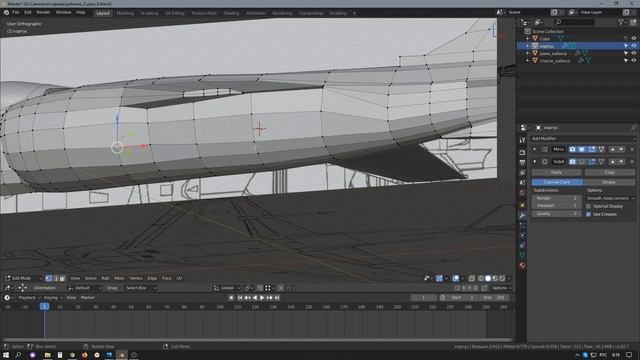
Task: Click the gizmo display toggle icon
Action: pyautogui.click(x=439, y=278)
